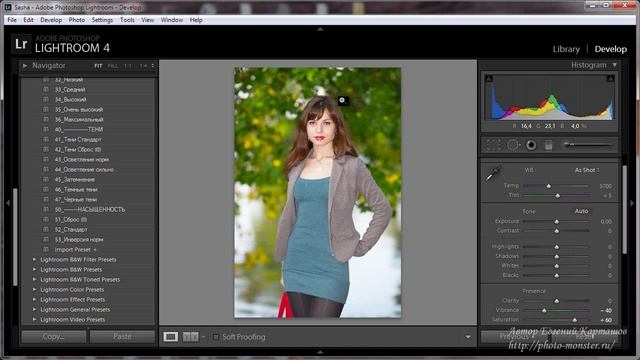Expand Lightroom Effect Presets folder
This screenshot has width=640, height=360.
point(34,300)
